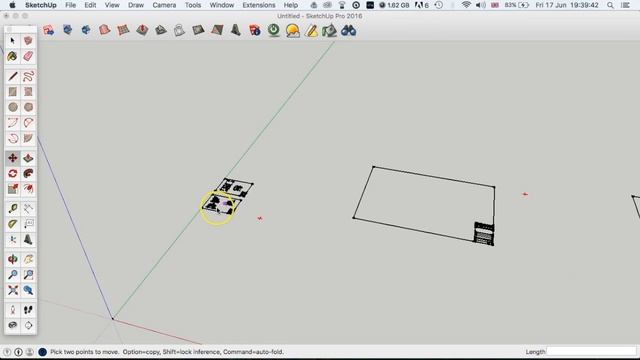Select the Zoom magnifier tool

tap(13, 275)
